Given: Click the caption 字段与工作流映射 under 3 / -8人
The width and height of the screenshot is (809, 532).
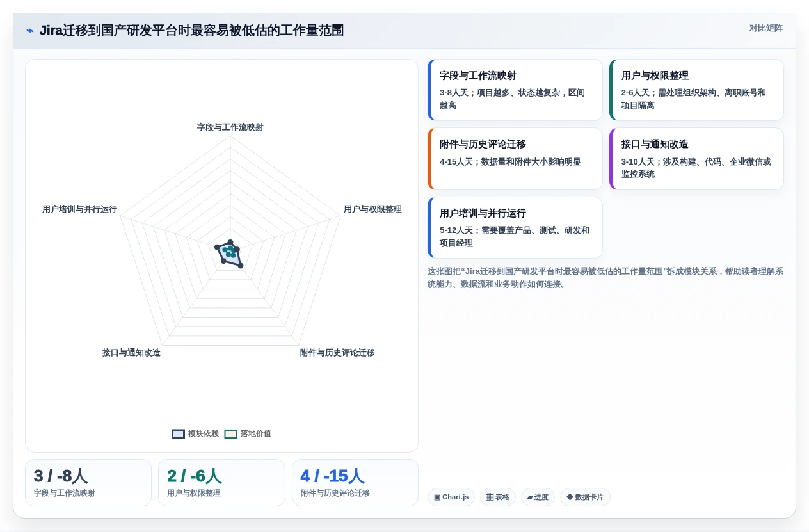Looking at the screenshot, I should 65,493.
